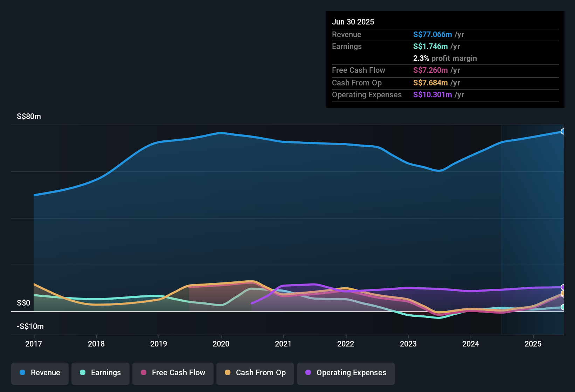Image resolution: width=575 pixels, height=392 pixels.
Task: Click the 2025 x-axis label
Action: [x=533, y=344]
